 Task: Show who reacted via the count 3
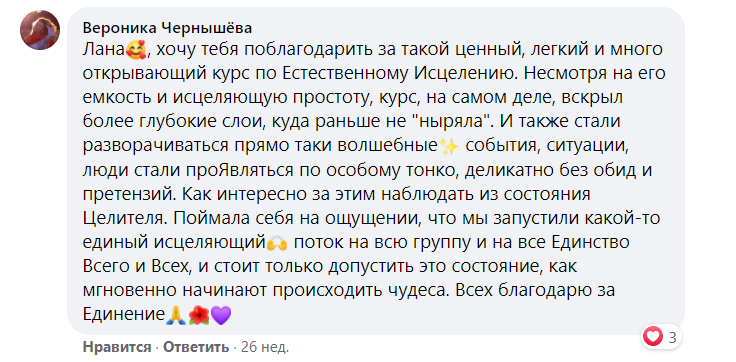[672, 337]
